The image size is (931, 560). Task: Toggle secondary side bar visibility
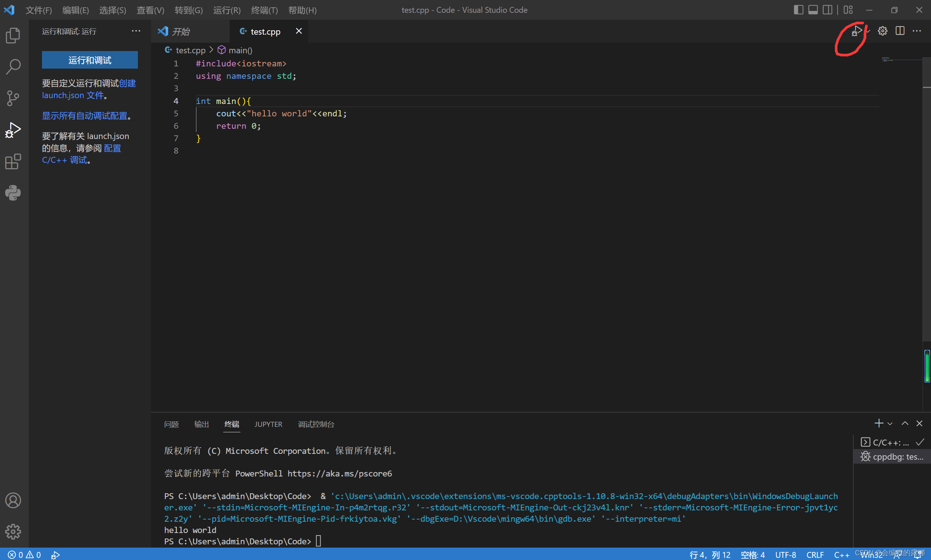pyautogui.click(x=827, y=10)
